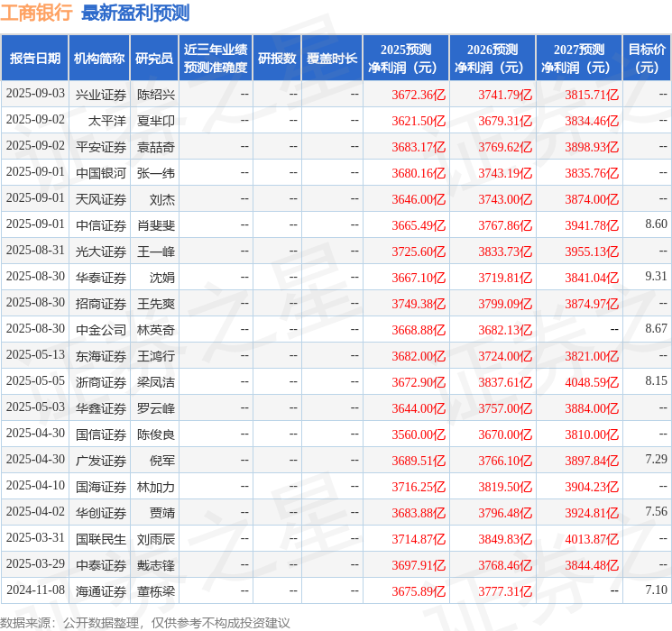Select the 报告日期 column header
672x631 pixels.
(34, 59)
